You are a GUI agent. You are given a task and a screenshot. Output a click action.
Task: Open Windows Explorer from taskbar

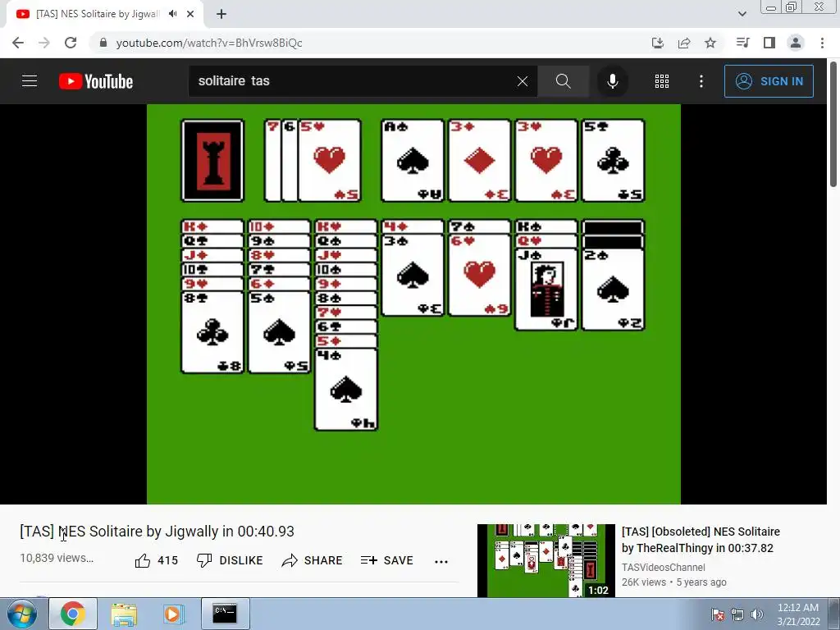point(125,614)
